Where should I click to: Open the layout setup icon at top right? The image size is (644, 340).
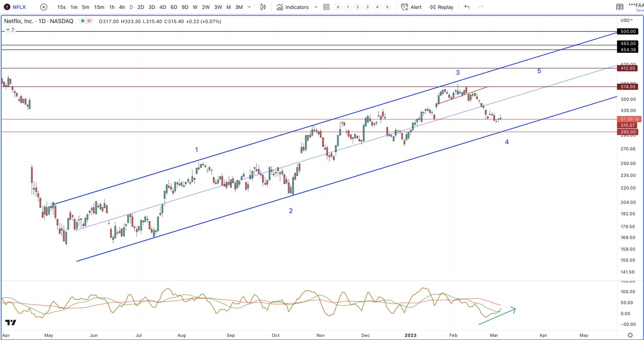coord(620,7)
